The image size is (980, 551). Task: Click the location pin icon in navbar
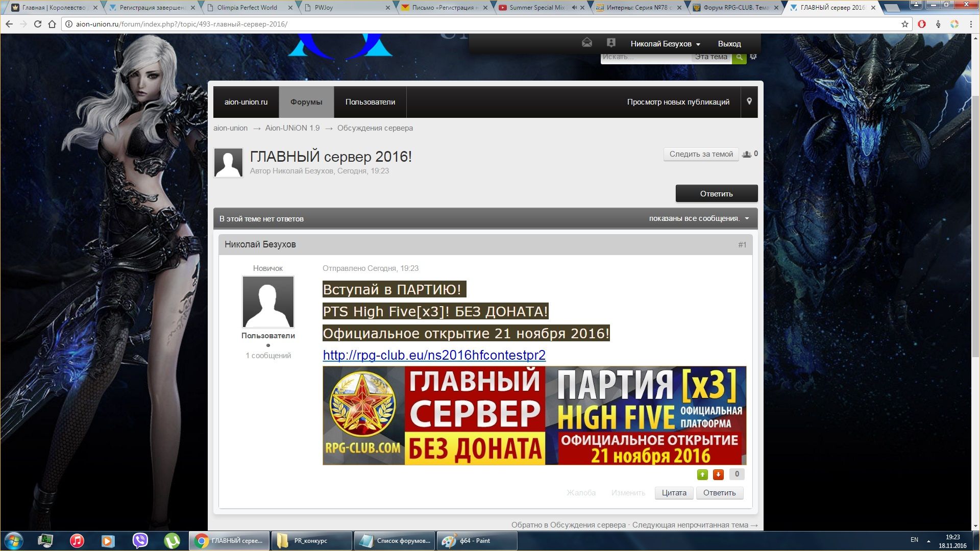749,102
